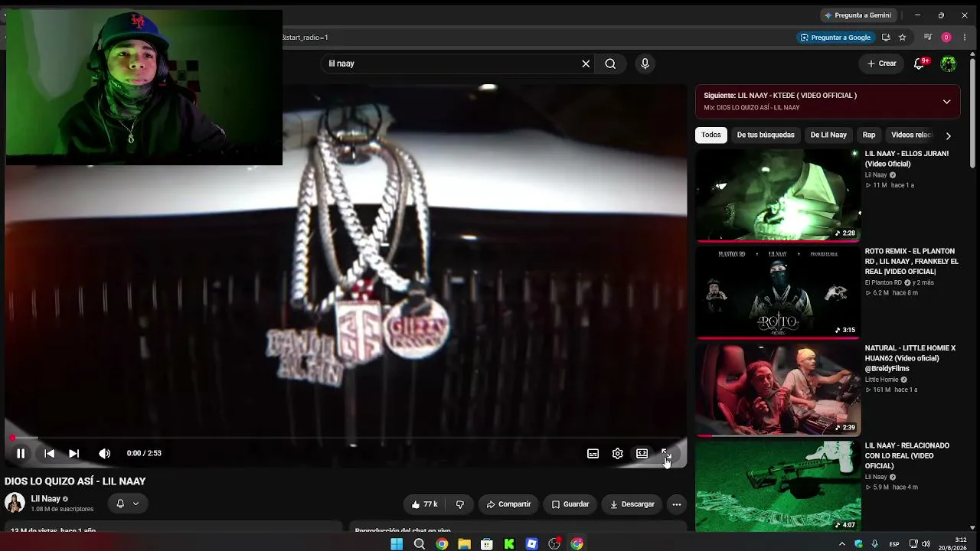
Task: Select the 'De tus búsquedas' chip
Action: tap(766, 135)
